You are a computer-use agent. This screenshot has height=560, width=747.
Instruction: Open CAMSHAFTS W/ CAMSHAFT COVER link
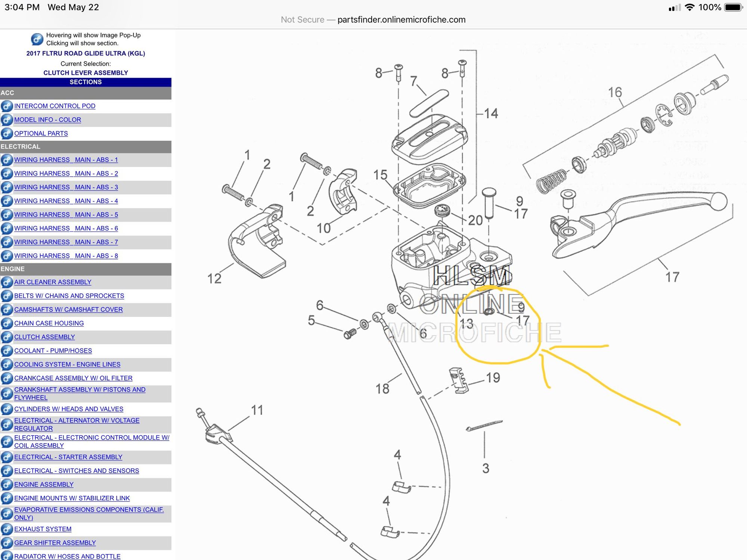pos(68,310)
